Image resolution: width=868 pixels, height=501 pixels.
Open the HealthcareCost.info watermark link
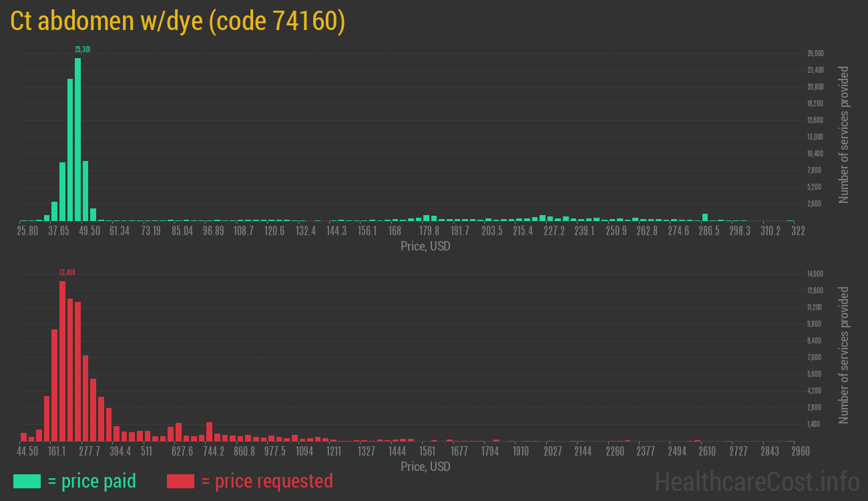point(756,481)
